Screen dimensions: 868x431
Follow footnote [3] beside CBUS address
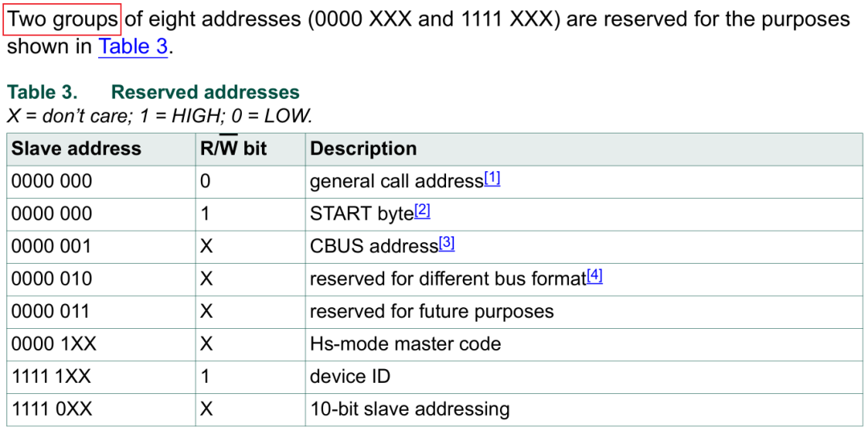[447, 244]
